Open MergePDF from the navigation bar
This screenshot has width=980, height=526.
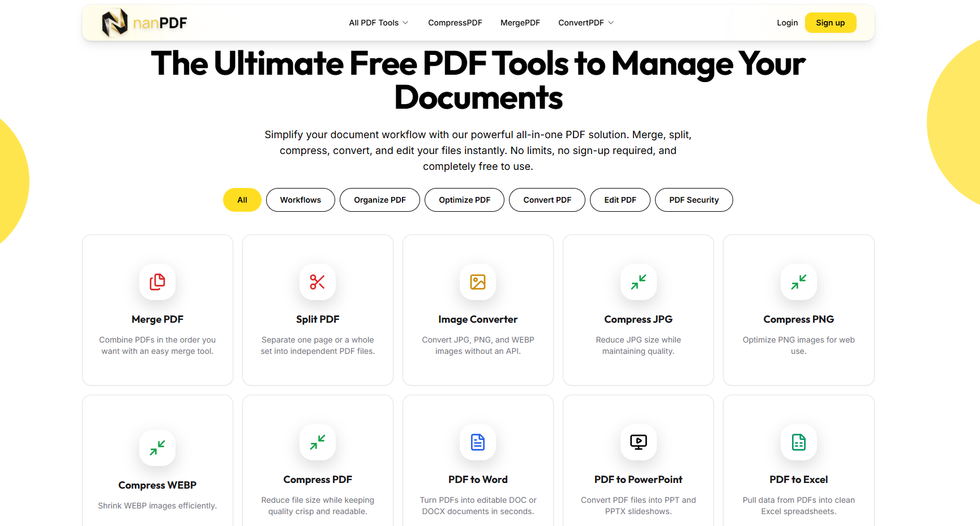click(520, 23)
